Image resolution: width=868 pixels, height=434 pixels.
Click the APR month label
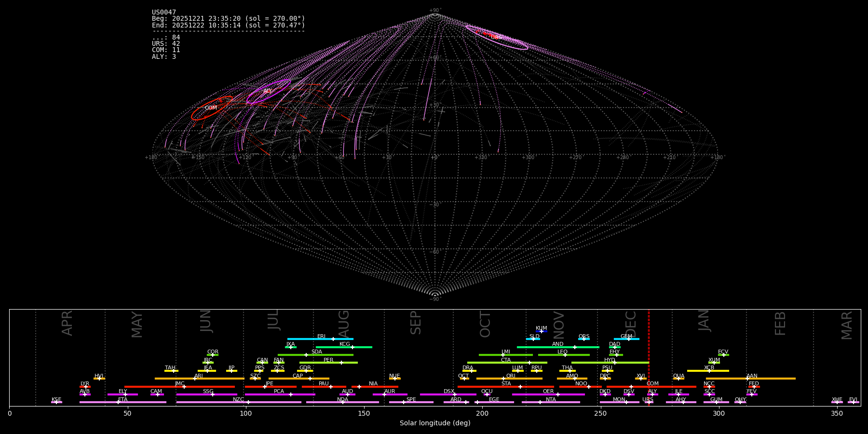click(67, 323)
